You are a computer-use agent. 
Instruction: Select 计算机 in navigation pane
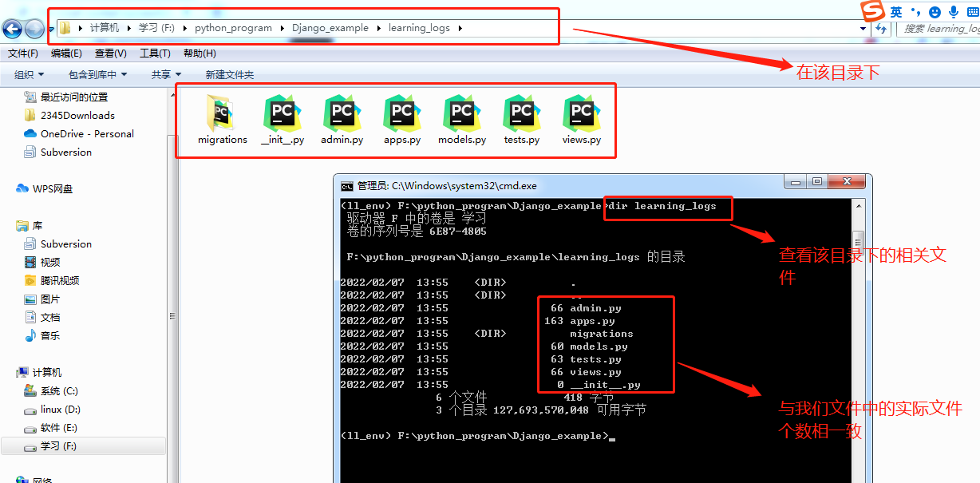coord(39,372)
